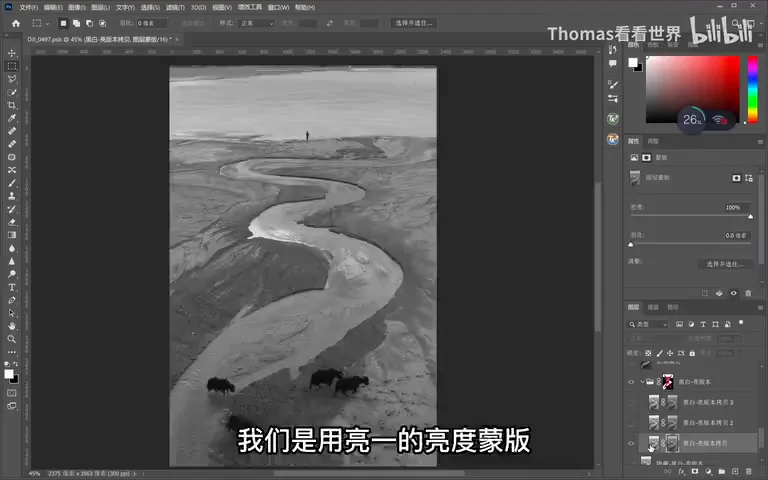Click the Home icon in options bar

16,23
